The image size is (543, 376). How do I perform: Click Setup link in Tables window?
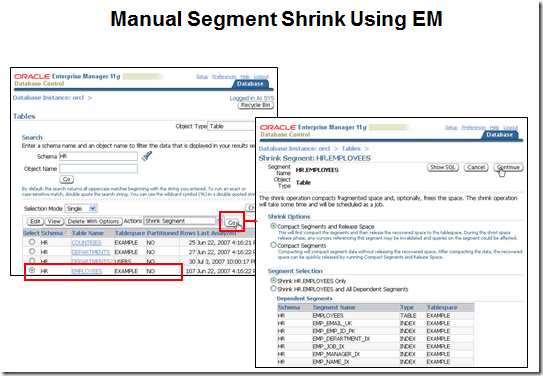202,77
